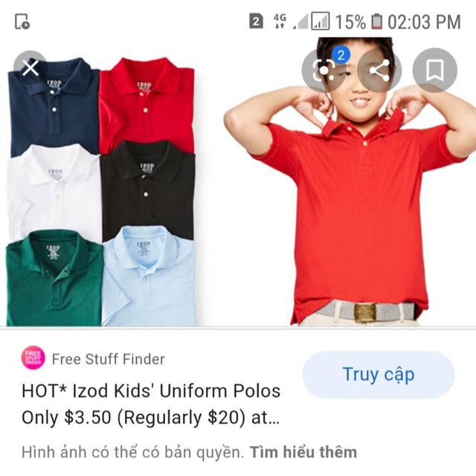Image resolution: width=476 pixels, height=476 pixels.
Task: Tap the light blue polo shirt
Action: pos(149,276)
